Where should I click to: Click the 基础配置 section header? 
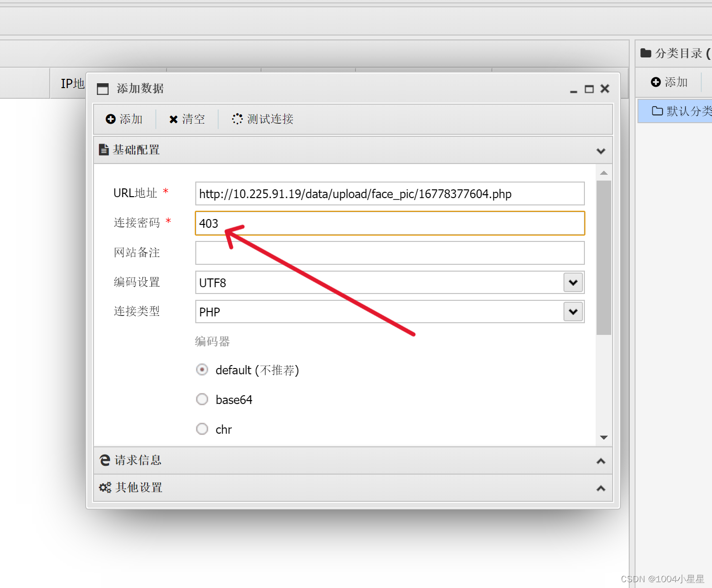point(353,150)
